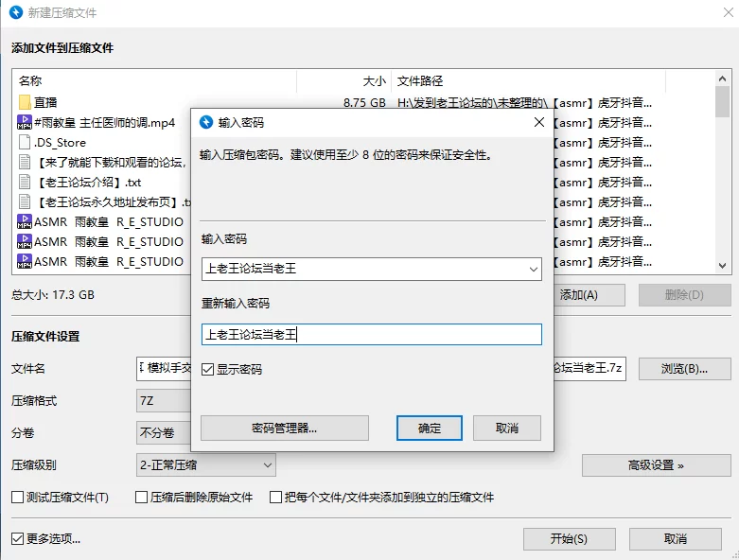The image size is (739, 560).
Task: Click the text file icon for 【老王论坛介绍】.txt
Action: [25, 183]
